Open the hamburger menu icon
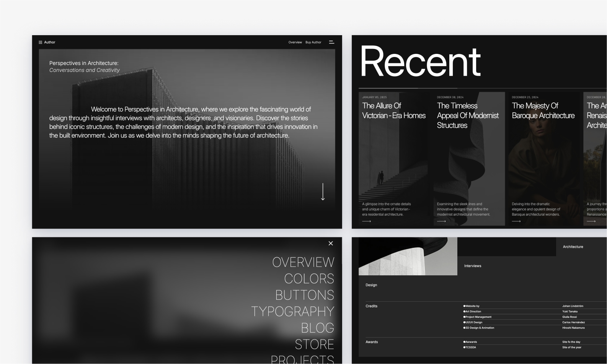607x364 pixels. click(331, 42)
